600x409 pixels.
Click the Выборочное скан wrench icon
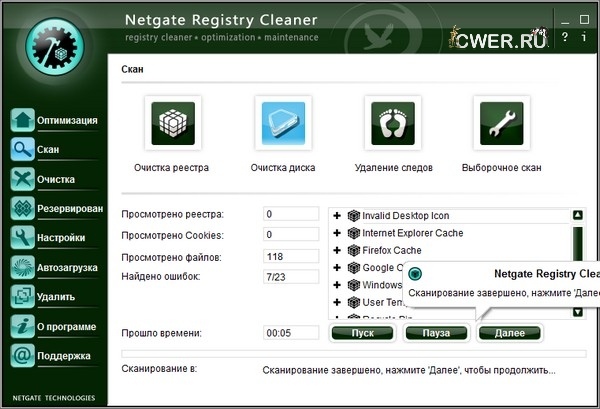click(x=503, y=124)
